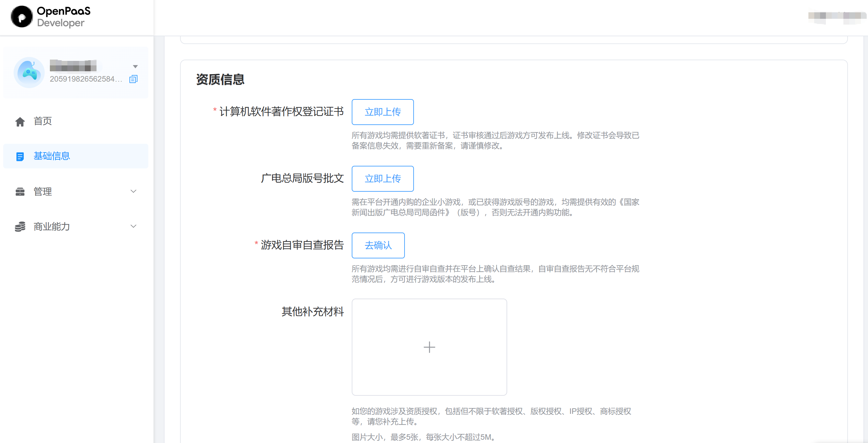Click the coins icon beside 商业能力
The height and width of the screenshot is (443, 868).
point(20,226)
